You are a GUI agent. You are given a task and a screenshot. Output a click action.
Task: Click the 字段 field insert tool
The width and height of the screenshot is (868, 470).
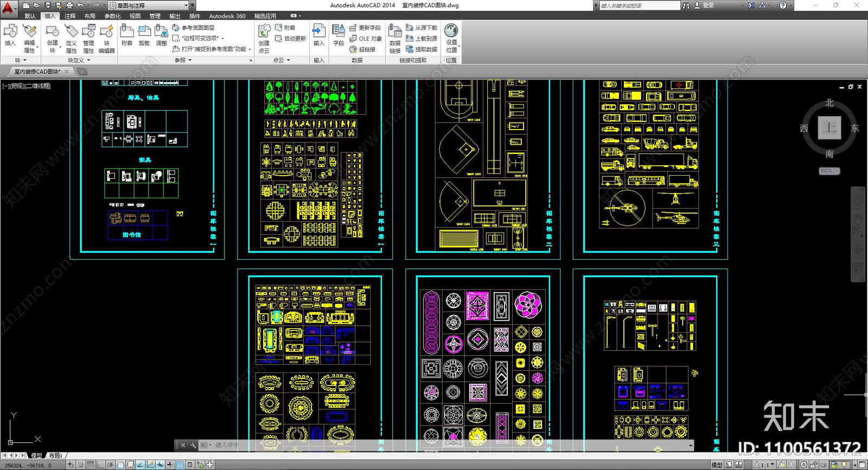pos(339,36)
